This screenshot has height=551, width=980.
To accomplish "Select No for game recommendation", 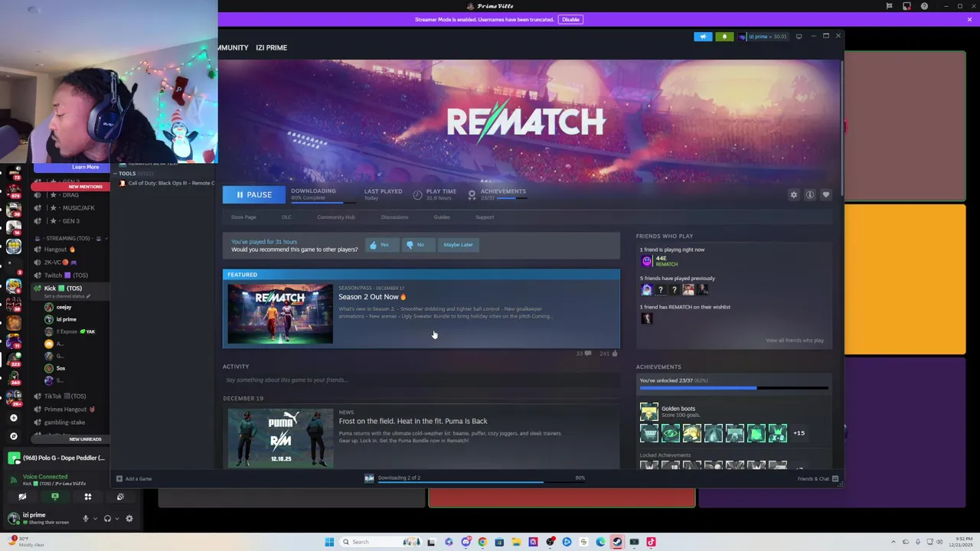I will click(417, 245).
